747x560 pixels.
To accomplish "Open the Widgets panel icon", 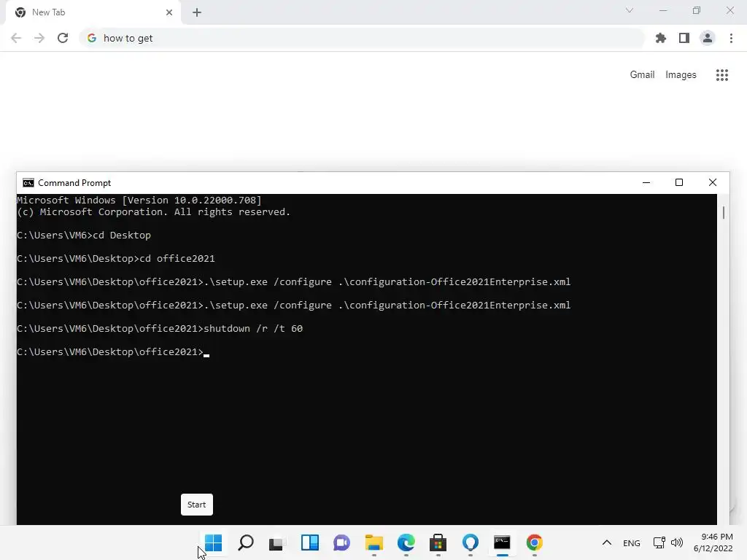I will 309,542.
